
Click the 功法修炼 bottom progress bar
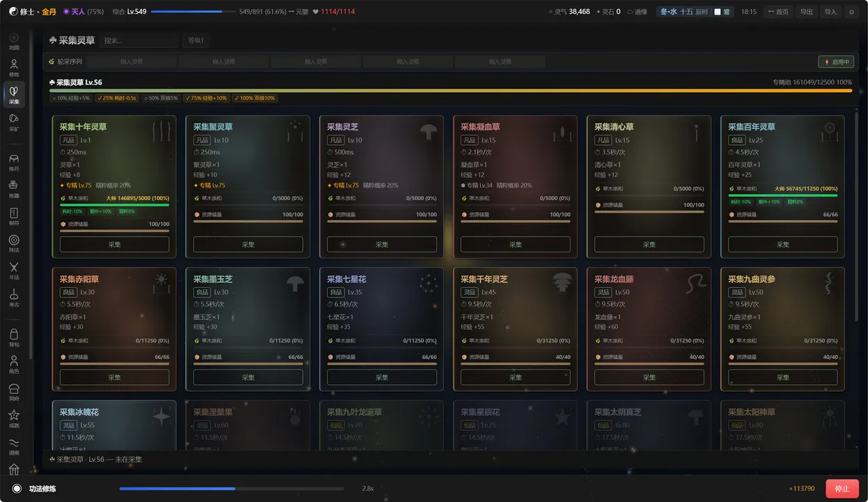(x=232, y=489)
